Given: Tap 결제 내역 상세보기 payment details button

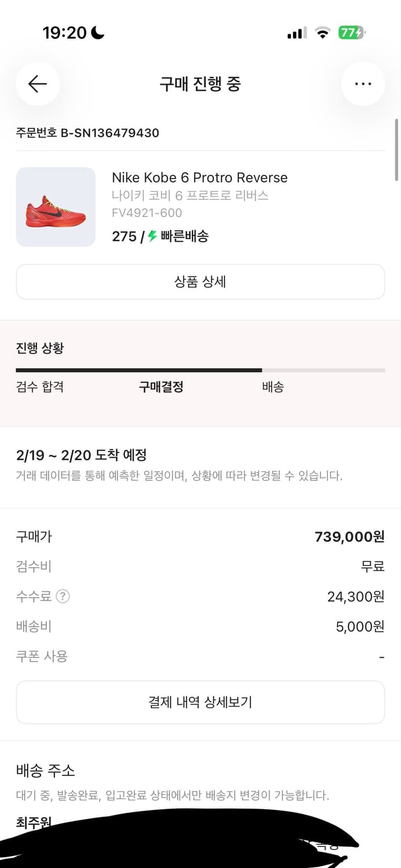Looking at the screenshot, I should 200,702.
